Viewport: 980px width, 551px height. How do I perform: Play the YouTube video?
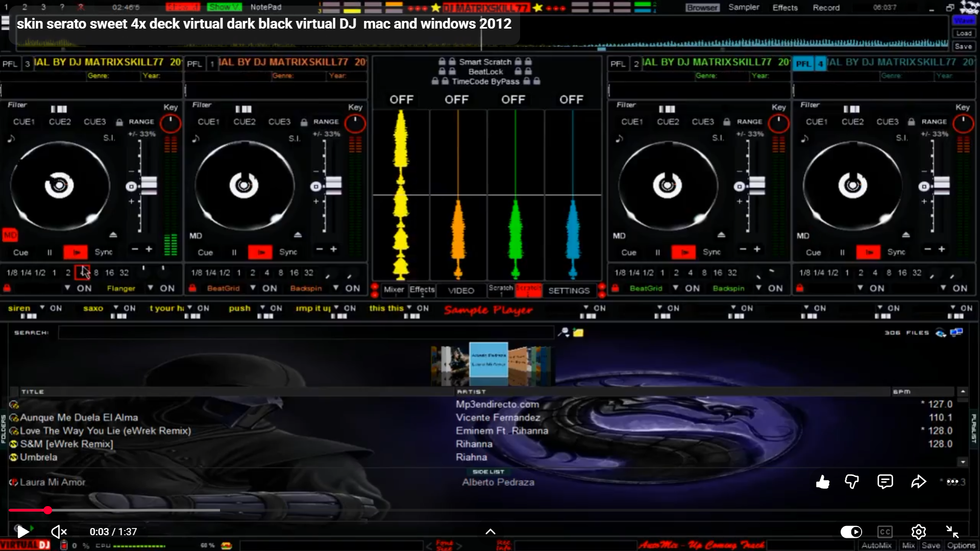point(23,532)
